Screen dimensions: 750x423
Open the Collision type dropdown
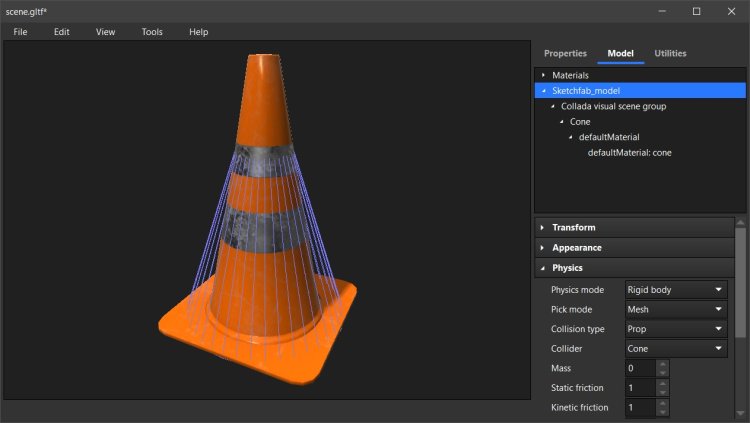point(676,329)
